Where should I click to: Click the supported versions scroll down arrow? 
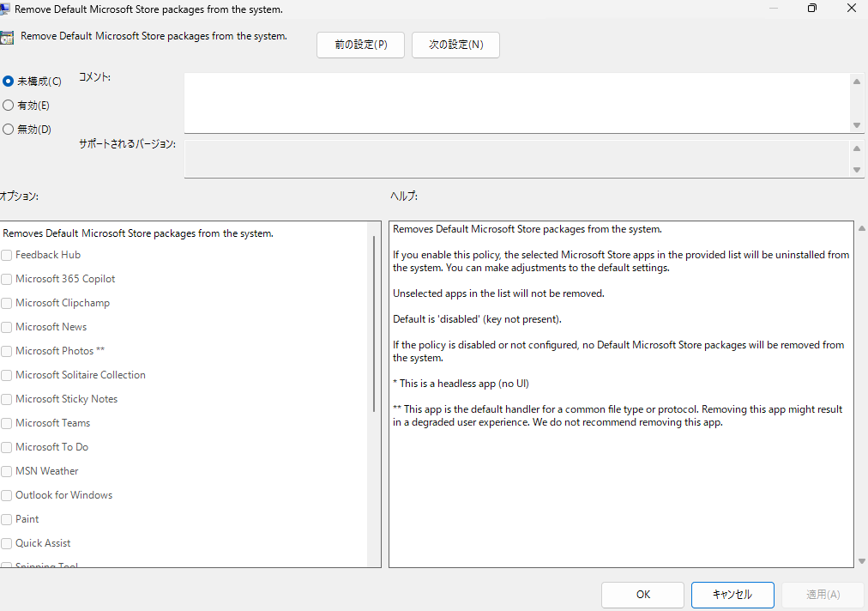pyautogui.click(x=856, y=170)
